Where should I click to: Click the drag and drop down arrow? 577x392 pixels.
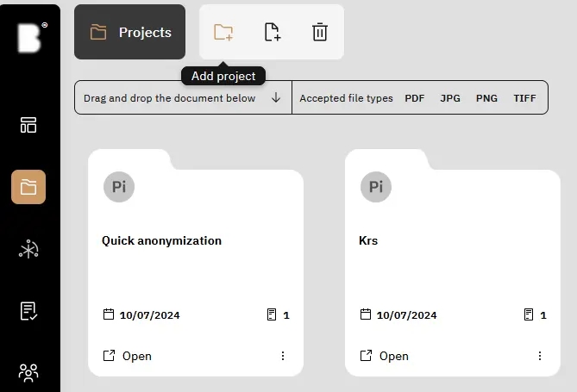click(x=276, y=98)
